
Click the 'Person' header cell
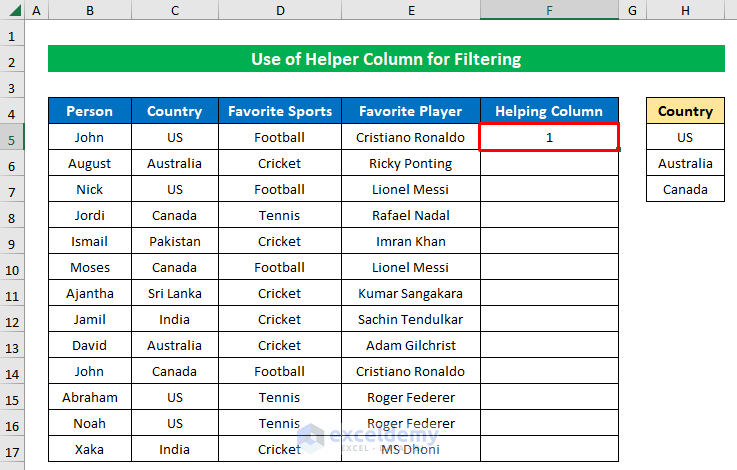pos(89,111)
